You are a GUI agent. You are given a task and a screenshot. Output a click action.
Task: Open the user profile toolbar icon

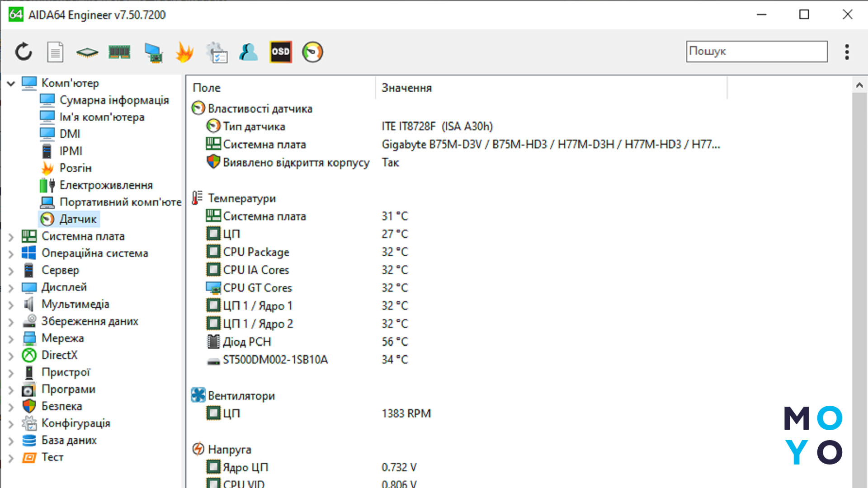(x=248, y=52)
